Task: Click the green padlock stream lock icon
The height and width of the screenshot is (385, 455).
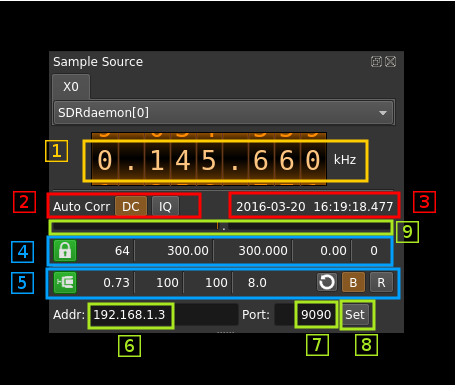Action: [x=65, y=250]
